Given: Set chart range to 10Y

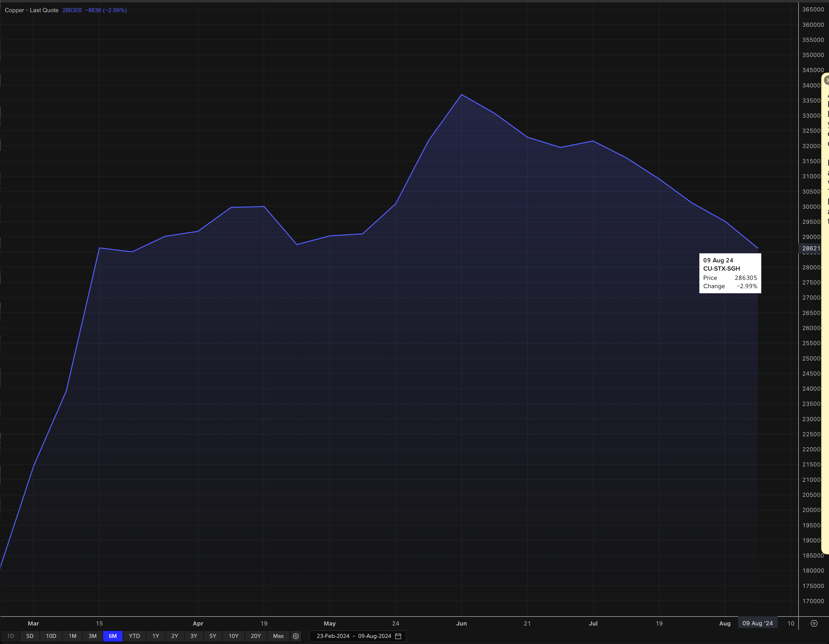Looking at the screenshot, I should point(233,636).
